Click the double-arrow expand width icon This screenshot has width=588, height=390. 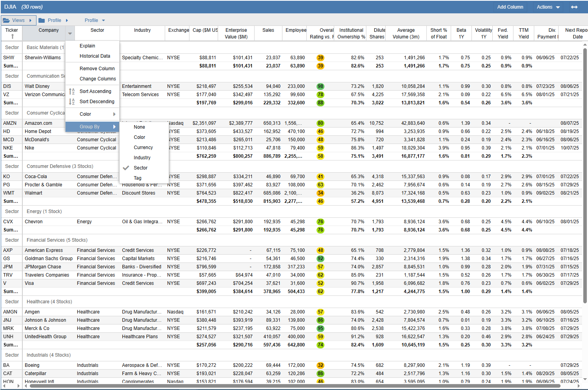tap(574, 7)
